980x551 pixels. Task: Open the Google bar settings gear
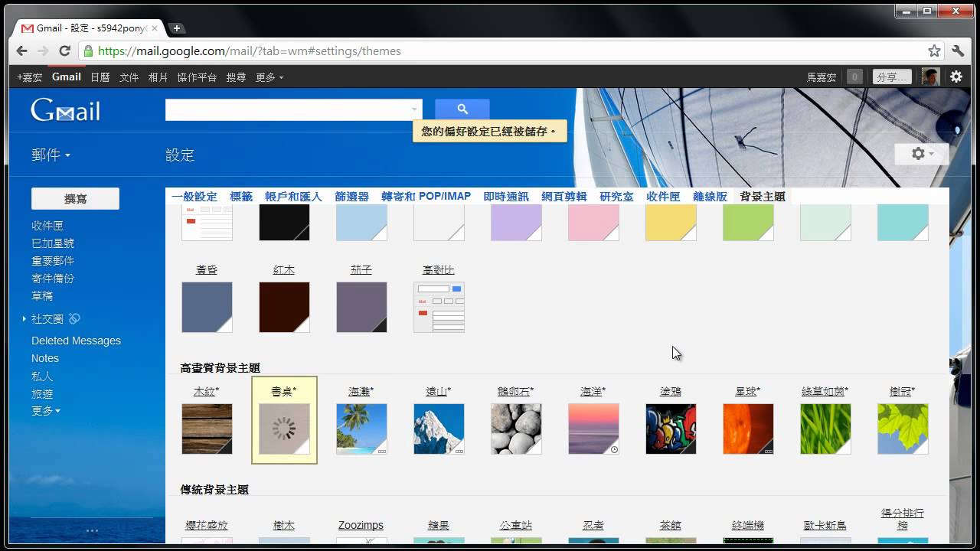tap(956, 77)
